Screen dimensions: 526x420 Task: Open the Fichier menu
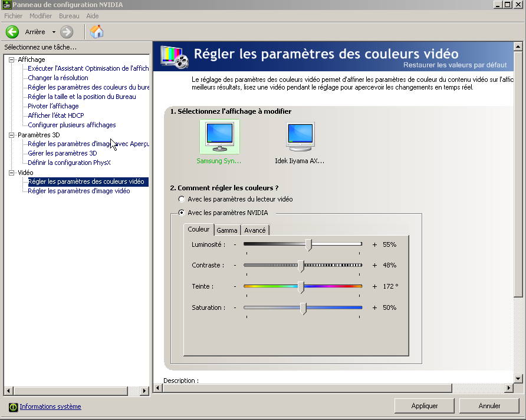[x=13, y=16]
